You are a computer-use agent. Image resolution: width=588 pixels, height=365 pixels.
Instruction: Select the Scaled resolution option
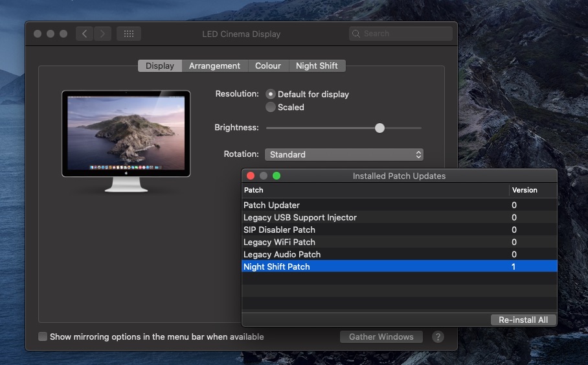pos(271,107)
